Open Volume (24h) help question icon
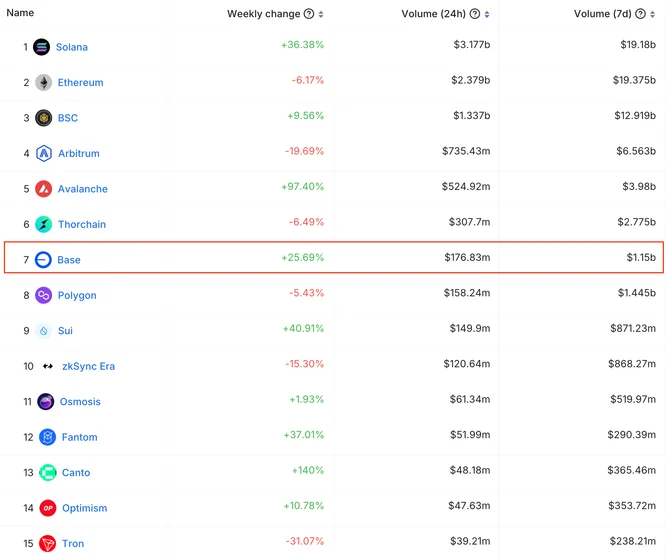This screenshot has height=560, width=666. pyautogui.click(x=475, y=14)
